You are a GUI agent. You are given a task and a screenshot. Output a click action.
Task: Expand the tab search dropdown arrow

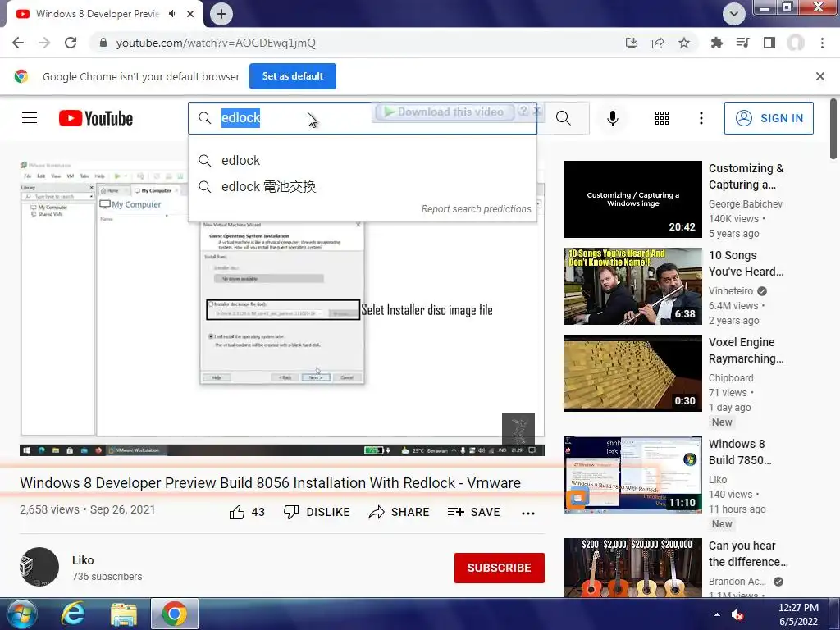pos(734,14)
